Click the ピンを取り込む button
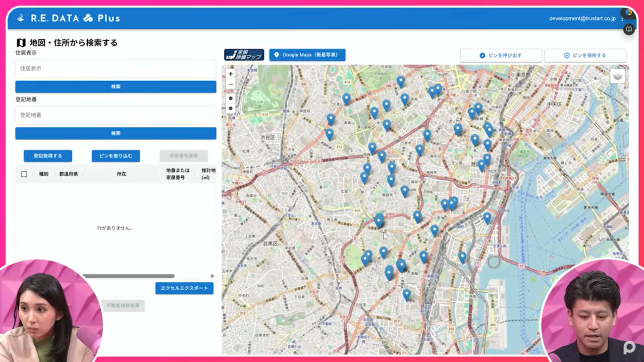Viewport: 644px width, 362px height. tap(115, 156)
